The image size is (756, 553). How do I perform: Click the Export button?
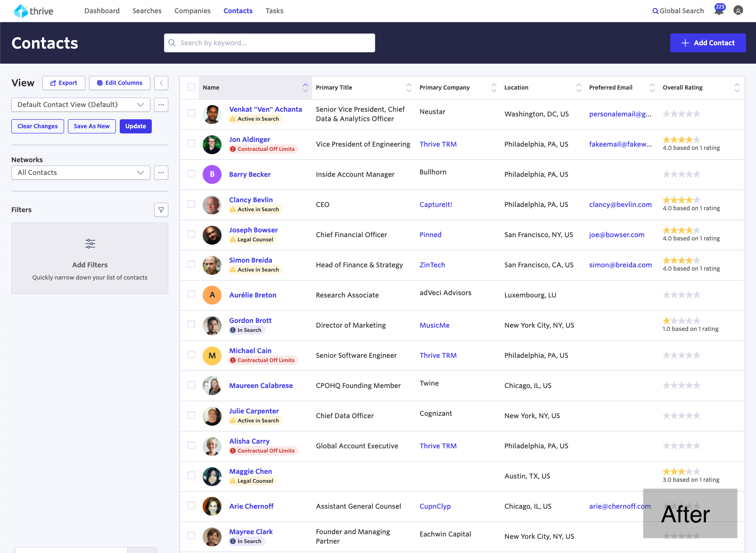coord(64,83)
